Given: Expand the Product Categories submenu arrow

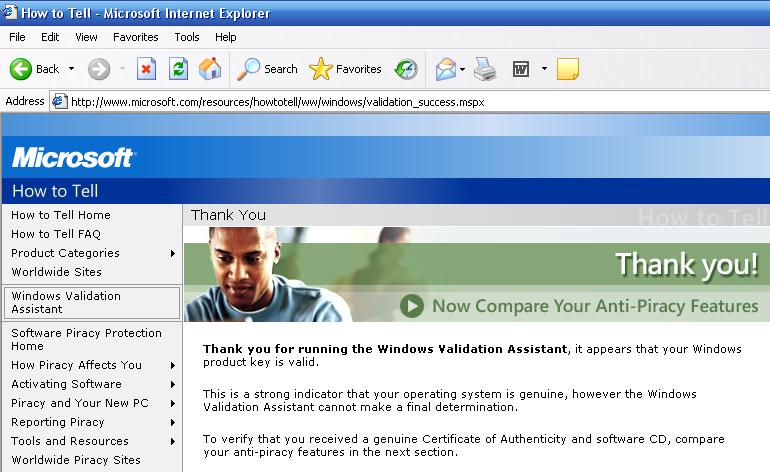Looking at the screenshot, I should coord(173,253).
